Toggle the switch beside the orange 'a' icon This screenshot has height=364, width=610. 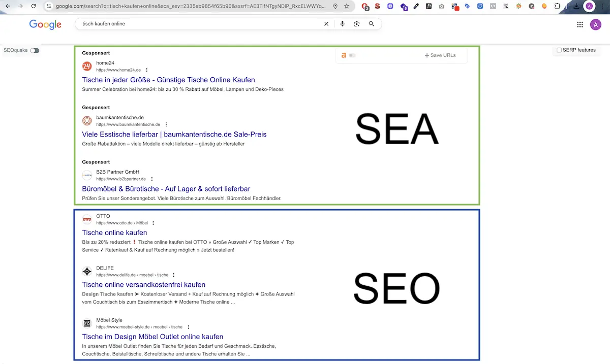point(352,55)
